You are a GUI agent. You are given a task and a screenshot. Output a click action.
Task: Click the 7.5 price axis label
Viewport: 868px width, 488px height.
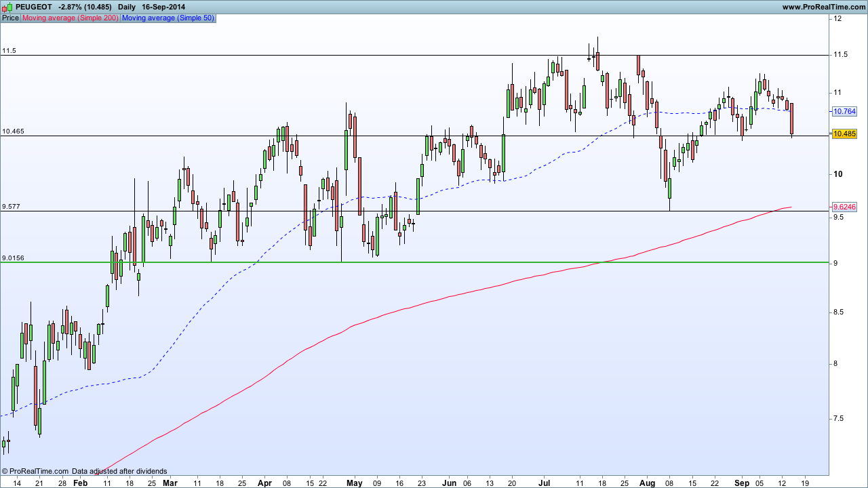point(839,419)
